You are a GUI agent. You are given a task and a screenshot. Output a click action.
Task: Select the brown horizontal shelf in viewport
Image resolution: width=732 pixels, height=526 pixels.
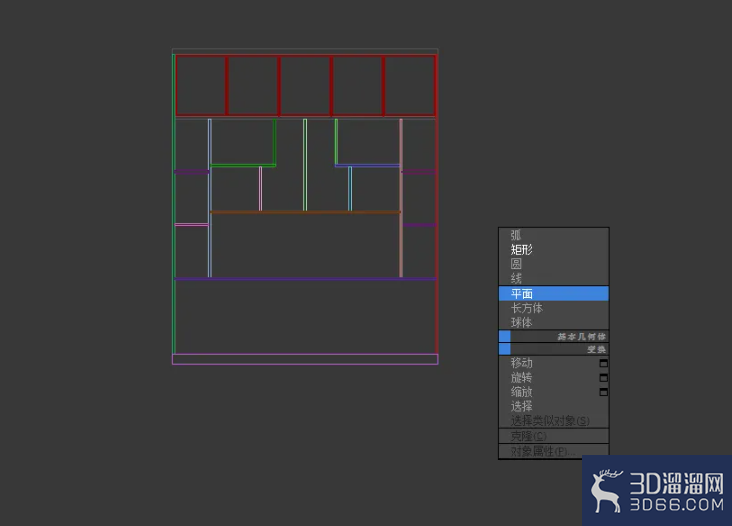pos(305,212)
